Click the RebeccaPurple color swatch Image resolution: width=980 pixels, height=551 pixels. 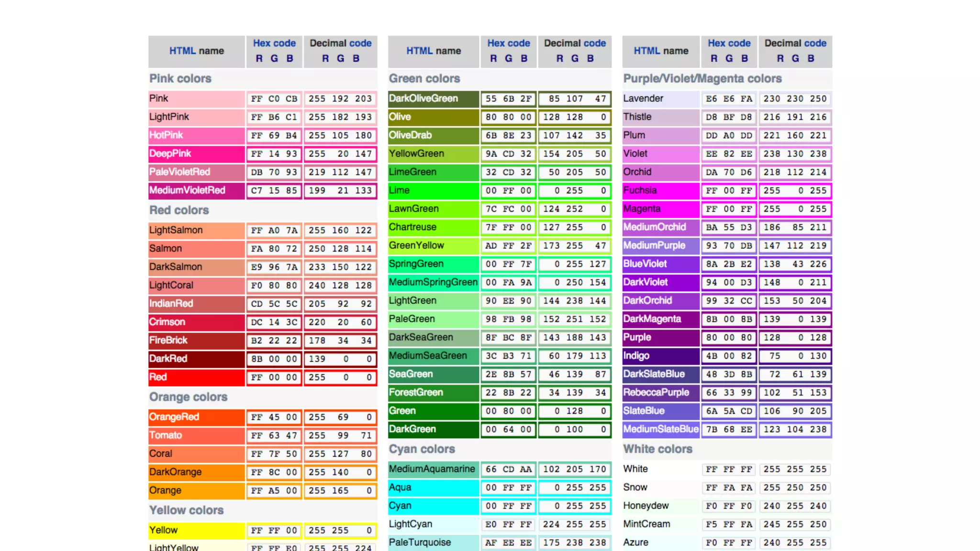click(660, 393)
